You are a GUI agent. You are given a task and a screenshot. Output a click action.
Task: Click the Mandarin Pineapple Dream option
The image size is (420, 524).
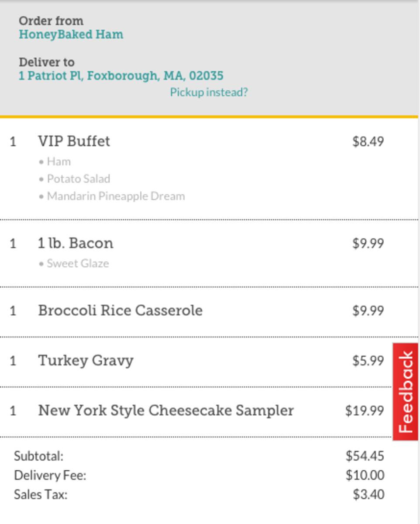coord(116,196)
